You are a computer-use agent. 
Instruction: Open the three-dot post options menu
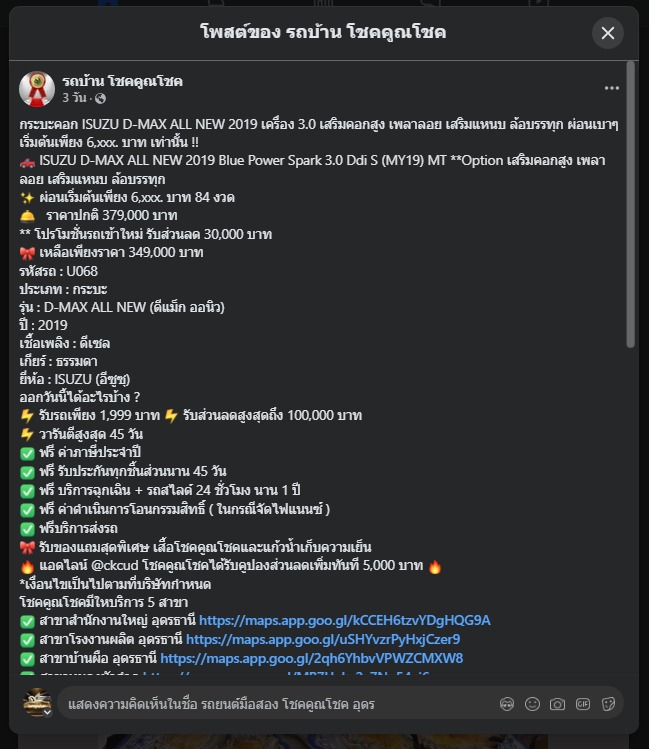click(611, 88)
